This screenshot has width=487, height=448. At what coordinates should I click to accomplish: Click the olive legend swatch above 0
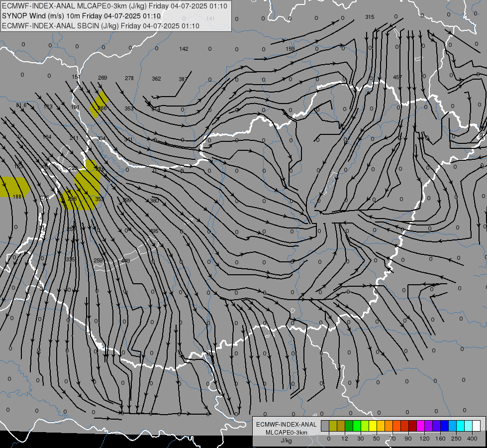point(333,426)
